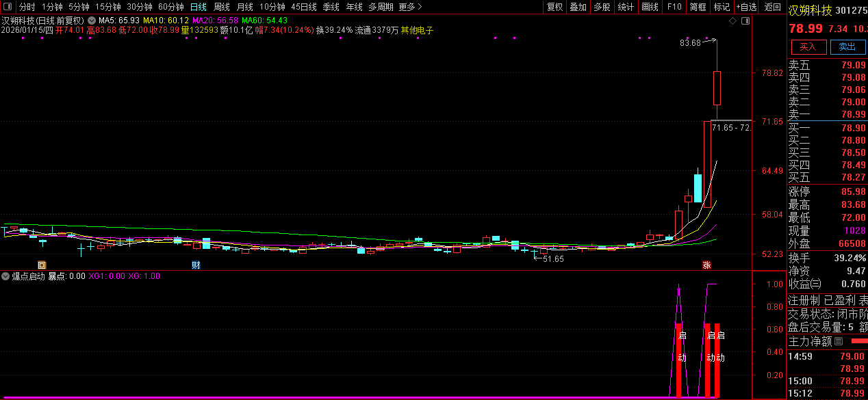
Task: Click the 注册制 tag text
Action: (804, 300)
